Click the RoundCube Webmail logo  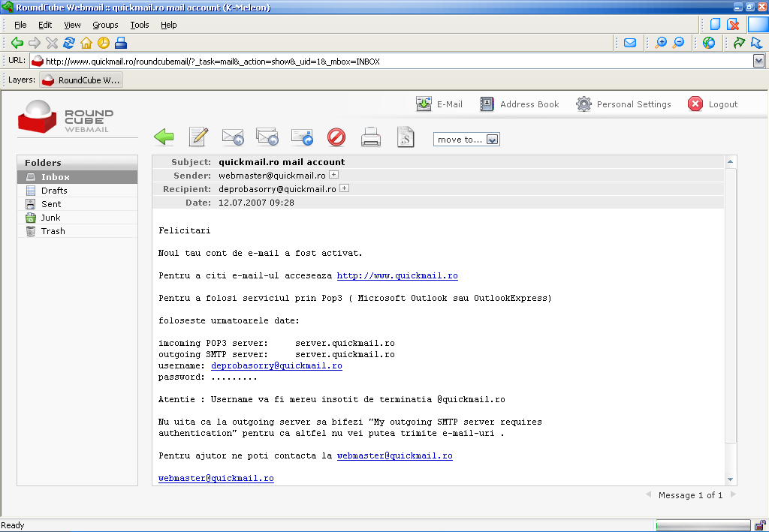(x=66, y=116)
